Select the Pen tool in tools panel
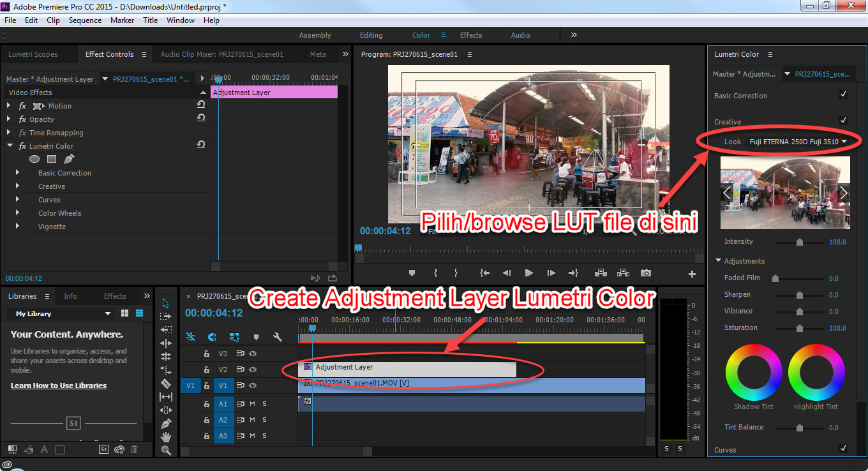 166,424
